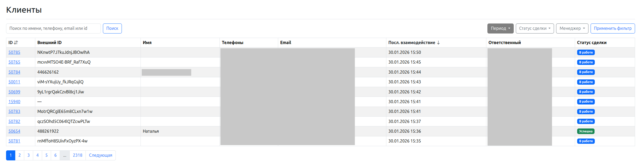
Task: Open client ID 50781 link
Action: (14, 141)
